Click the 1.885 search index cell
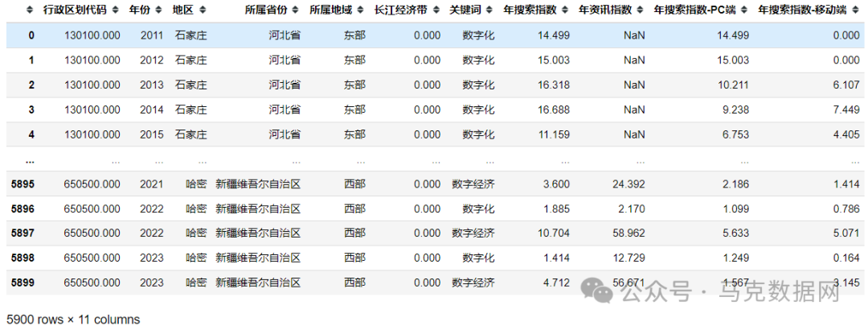Image resolution: width=868 pixels, height=326 pixels. [x=556, y=208]
